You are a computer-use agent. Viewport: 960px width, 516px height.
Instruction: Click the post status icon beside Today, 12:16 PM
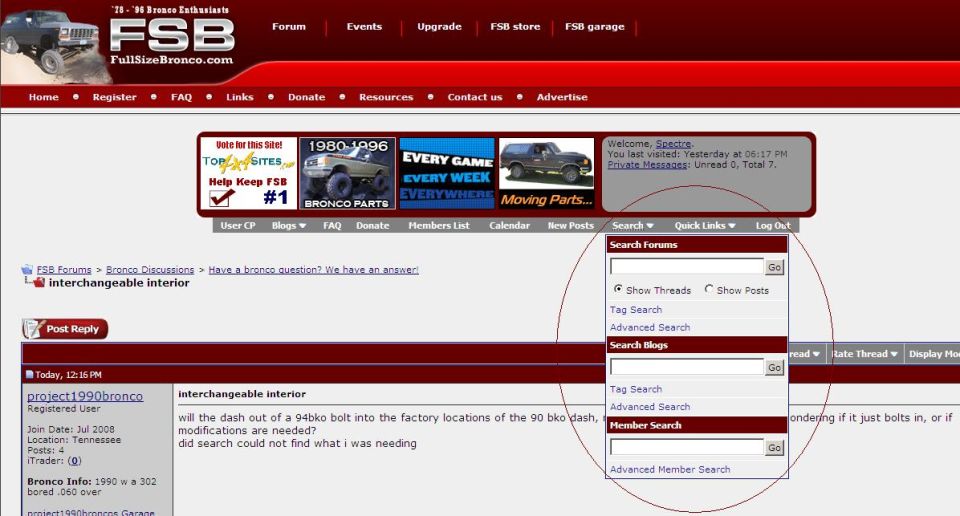[x=29, y=375]
